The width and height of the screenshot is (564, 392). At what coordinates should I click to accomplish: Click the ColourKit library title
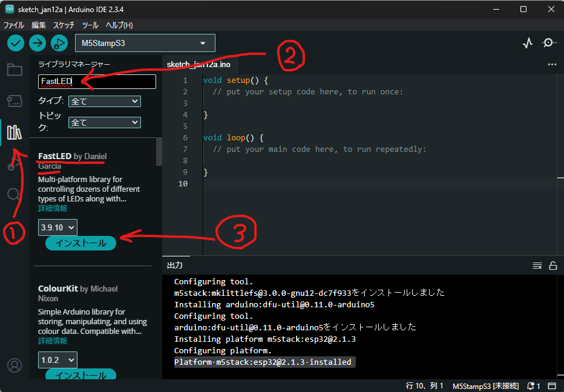(58, 289)
